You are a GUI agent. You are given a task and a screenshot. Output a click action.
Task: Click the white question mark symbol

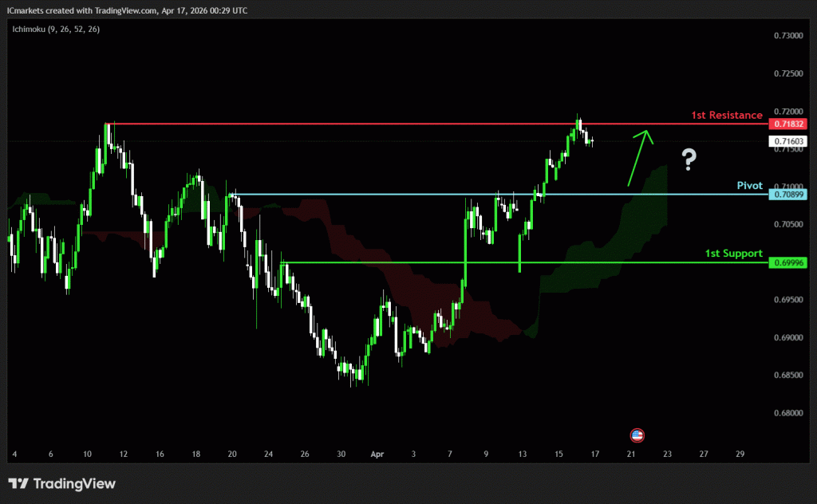tap(689, 160)
